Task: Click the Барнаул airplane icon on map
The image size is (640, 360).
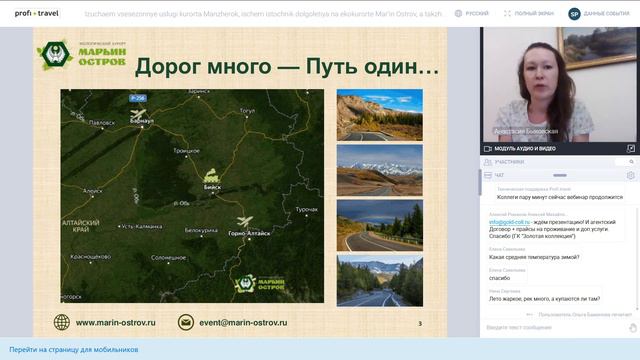Action: [138, 113]
